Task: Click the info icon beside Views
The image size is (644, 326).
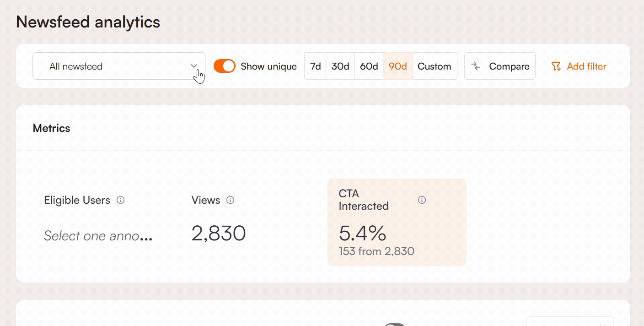Action: (231, 200)
